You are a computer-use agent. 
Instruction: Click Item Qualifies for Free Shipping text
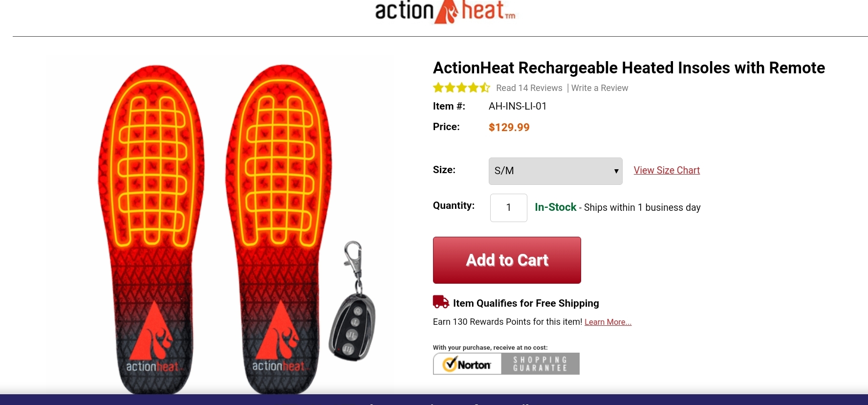tap(526, 303)
